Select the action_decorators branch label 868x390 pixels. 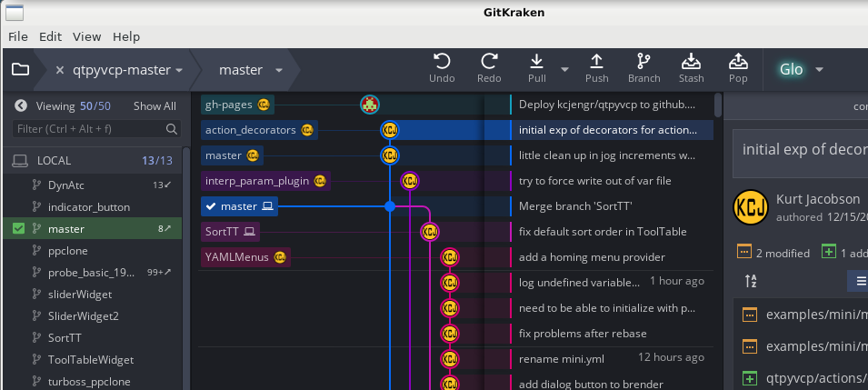pos(259,130)
